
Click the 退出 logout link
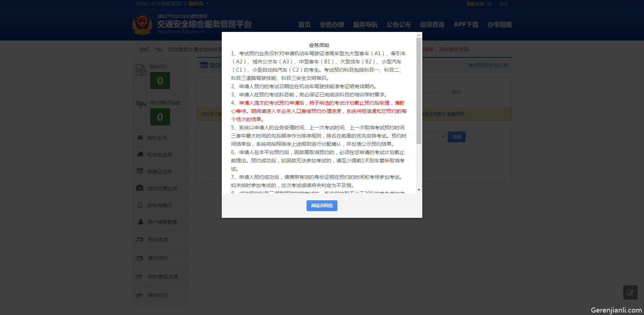click(x=504, y=4)
